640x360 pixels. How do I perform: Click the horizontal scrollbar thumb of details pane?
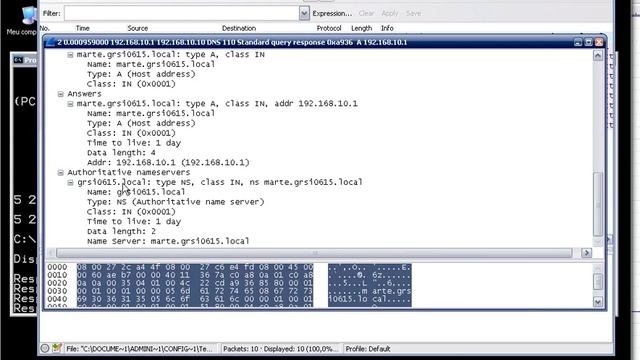click(314, 253)
